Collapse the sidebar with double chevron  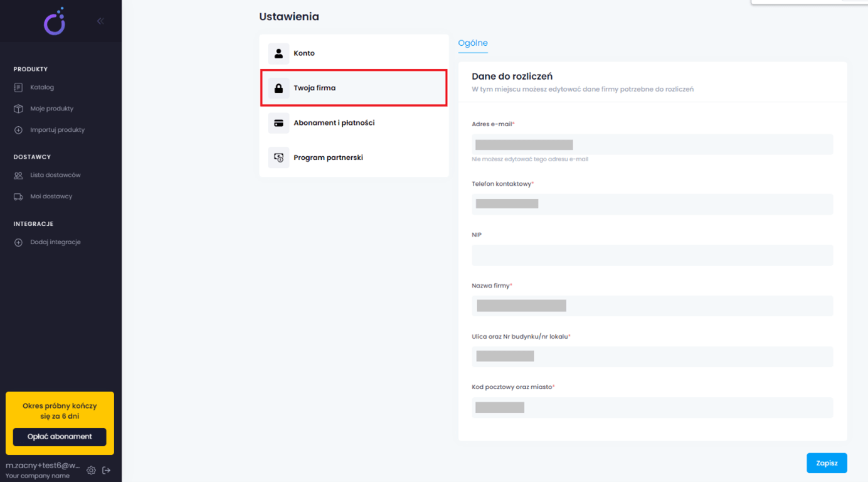(x=100, y=21)
